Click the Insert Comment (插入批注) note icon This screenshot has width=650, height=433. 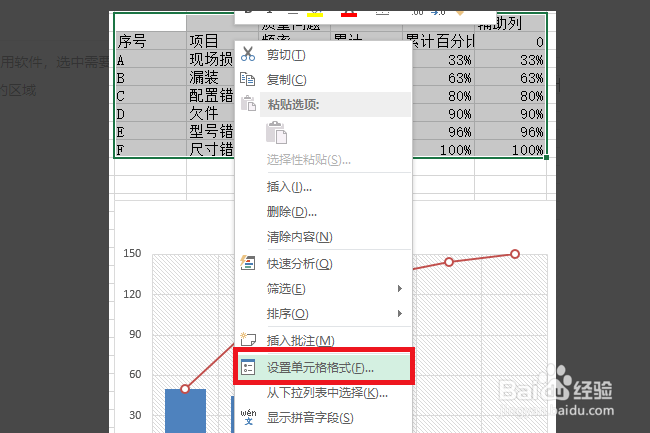pyautogui.click(x=248, y=339)
